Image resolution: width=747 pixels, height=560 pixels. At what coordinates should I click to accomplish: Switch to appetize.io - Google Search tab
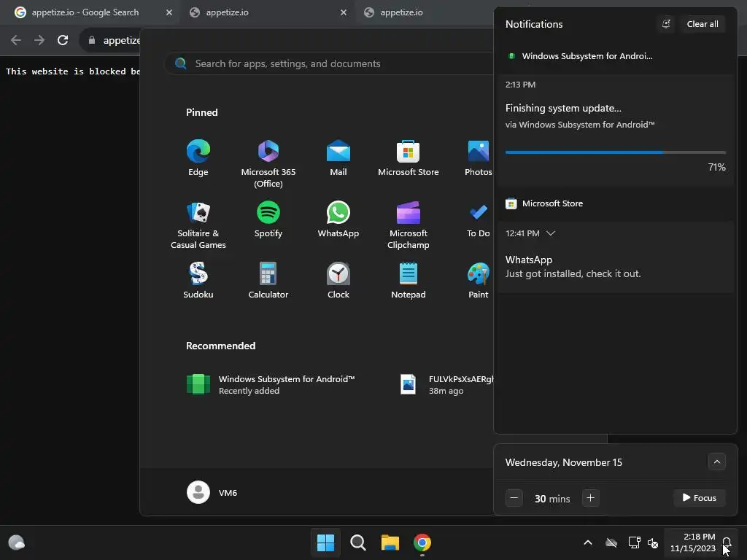(x=85, y=12)
